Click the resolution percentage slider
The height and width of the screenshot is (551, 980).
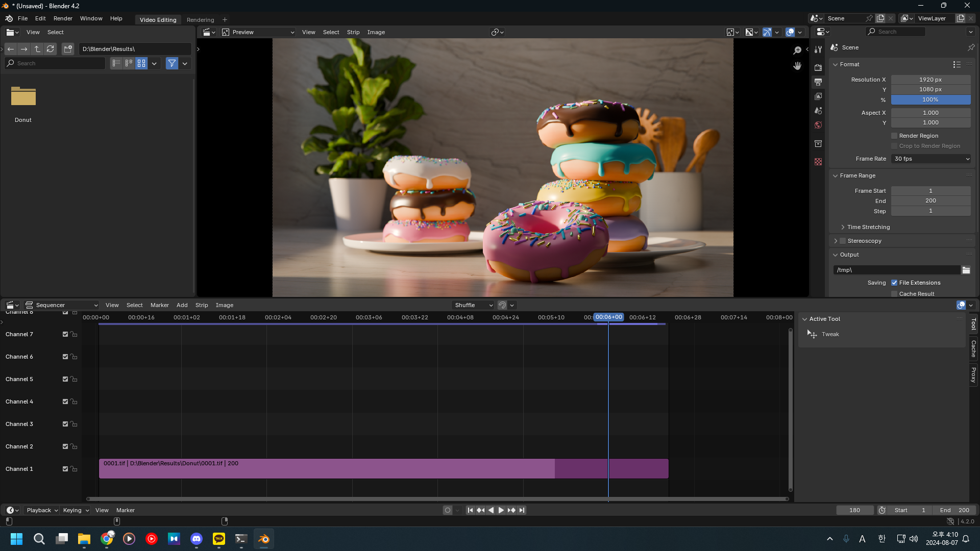(x=930, y=99)
